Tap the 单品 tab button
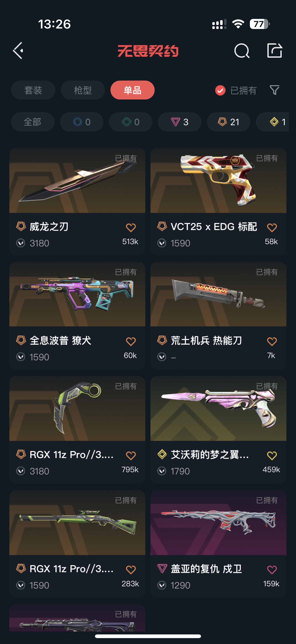 [x=132, y=90]
